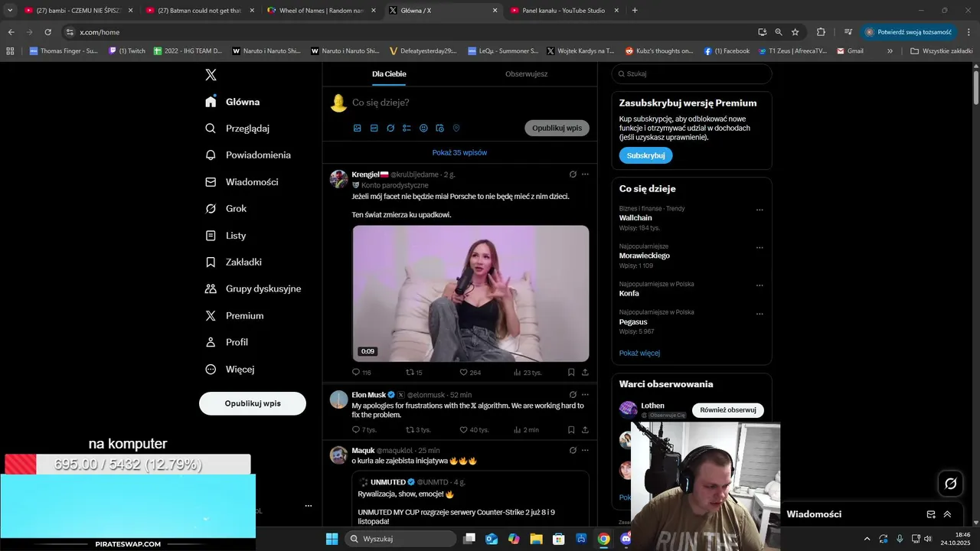980x551 pixels.
Task: Click the X logo in sidebar
Action: point(211,75)
